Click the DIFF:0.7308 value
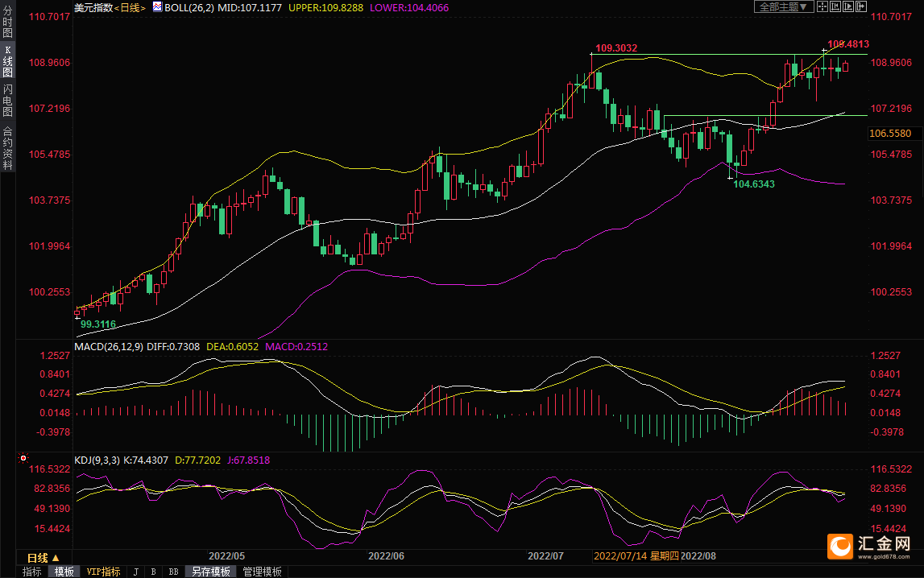 [173, 347]
